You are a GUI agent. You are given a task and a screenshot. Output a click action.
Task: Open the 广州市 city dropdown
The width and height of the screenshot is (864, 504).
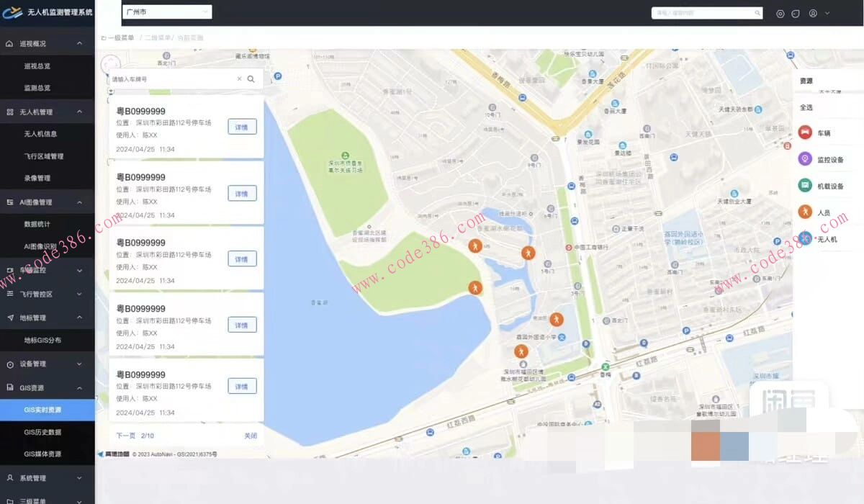pyautogui.click(x=167, y=12)
